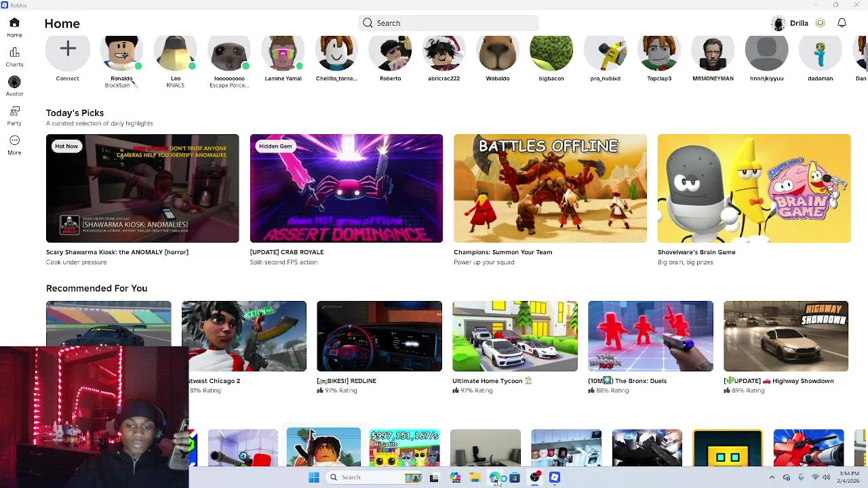Viewport: 868px width, 488px height.
Task: Open friend abricrac222's avatar
Action: tap(444, 53)
